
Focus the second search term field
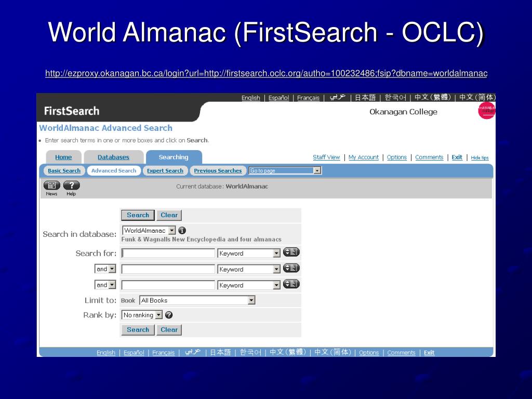coord(168,269)
